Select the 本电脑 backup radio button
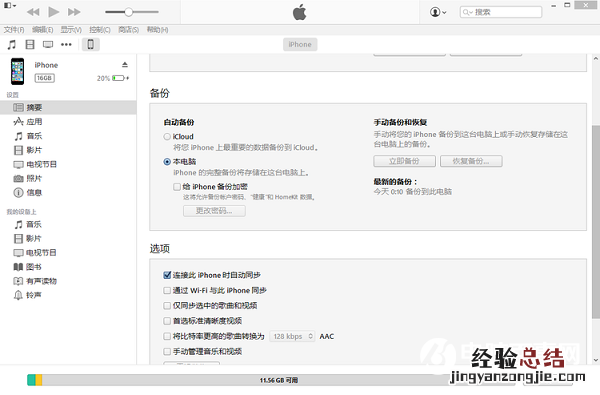The width and height of the screenshot is (600, 395). coord(167,162)
